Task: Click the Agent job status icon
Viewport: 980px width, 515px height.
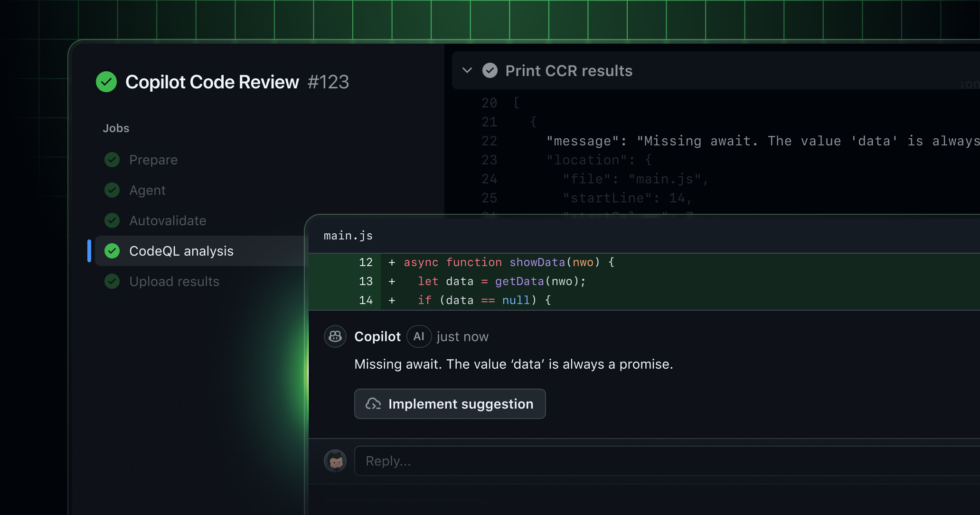Action: tap(112, 190)
